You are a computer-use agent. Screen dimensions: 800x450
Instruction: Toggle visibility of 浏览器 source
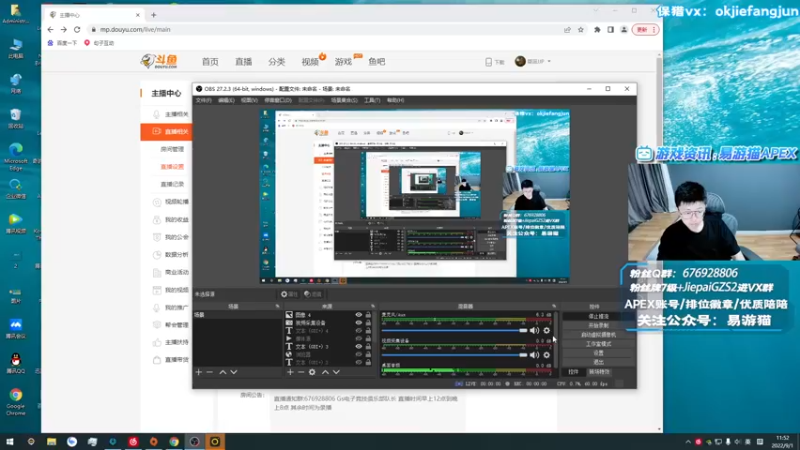[x=359, y=354]
